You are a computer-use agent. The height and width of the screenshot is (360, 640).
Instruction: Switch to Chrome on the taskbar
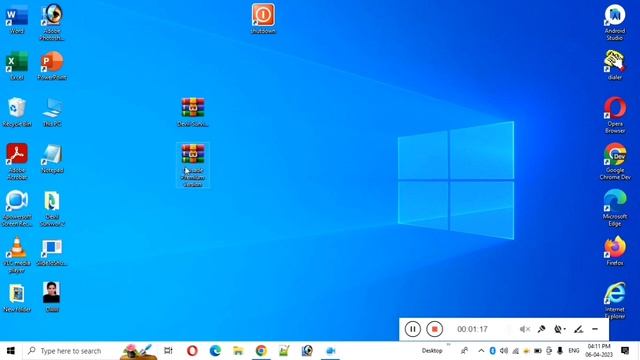261,351
